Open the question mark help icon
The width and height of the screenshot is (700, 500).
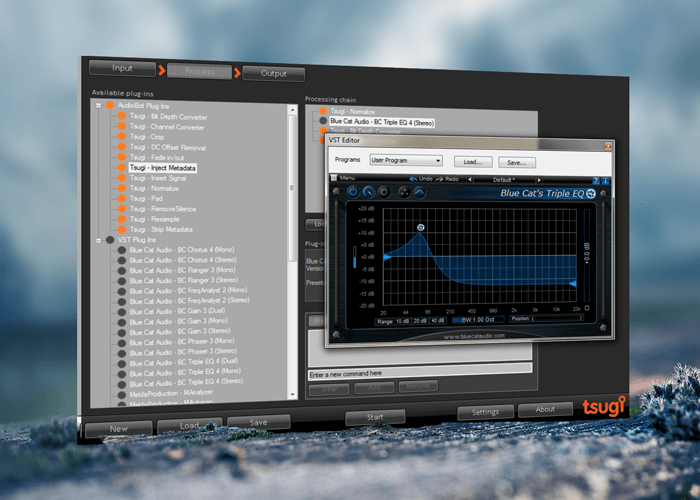[596, 181]
